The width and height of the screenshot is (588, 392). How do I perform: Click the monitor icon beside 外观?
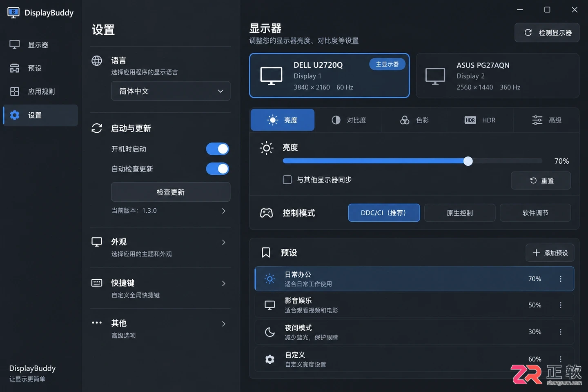pyautogui.click(x=97, y=242)
